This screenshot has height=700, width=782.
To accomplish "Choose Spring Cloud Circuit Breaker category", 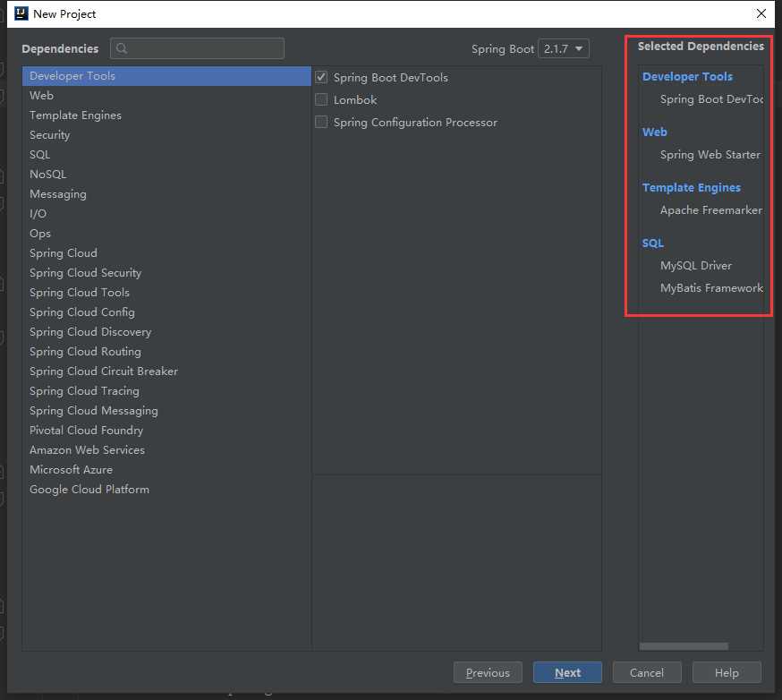I will 166,371.
